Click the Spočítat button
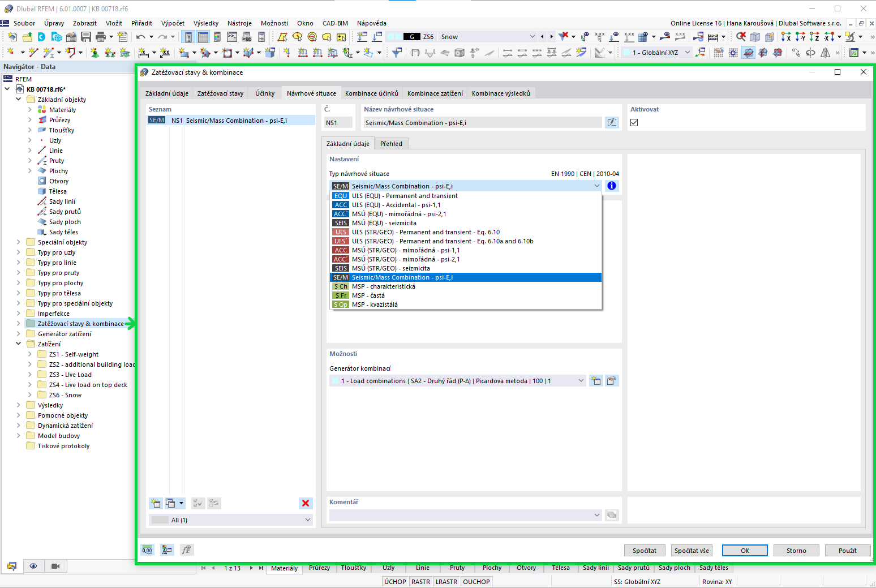The height and width of the screenshot is (588, 876). click(x=645, y=550)
